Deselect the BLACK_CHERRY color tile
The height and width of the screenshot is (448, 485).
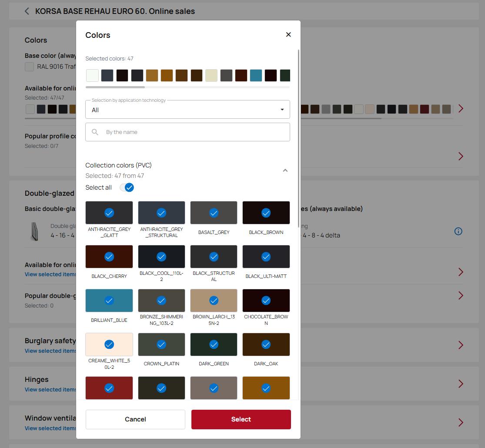(109, 257)
